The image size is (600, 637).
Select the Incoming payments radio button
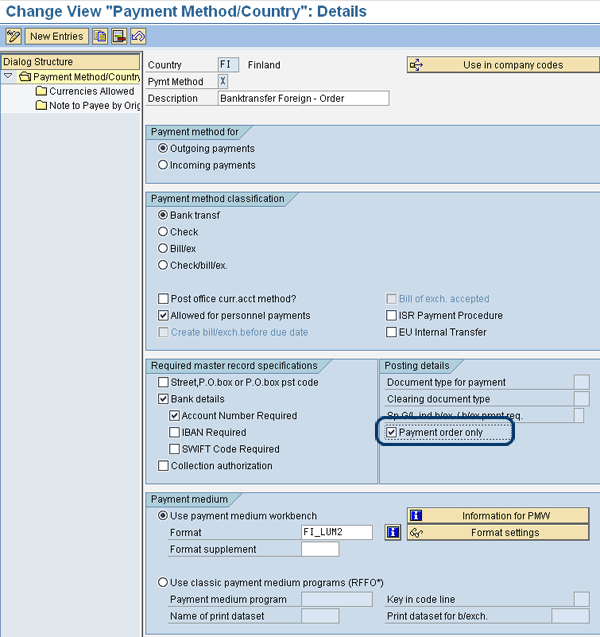(x=163, y=165)
